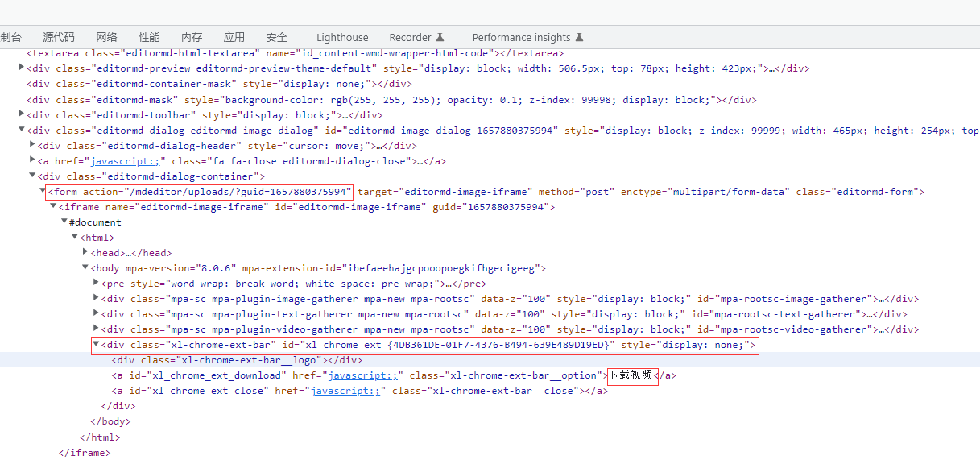Go to the 安全 tab
The height and width of the screenshot is (460, 980).
pyautogui.click(x=276, y=37)
